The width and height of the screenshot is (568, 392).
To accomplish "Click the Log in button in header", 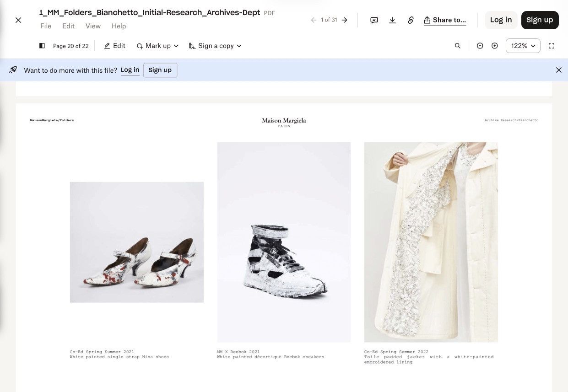I will click(501, 20).
